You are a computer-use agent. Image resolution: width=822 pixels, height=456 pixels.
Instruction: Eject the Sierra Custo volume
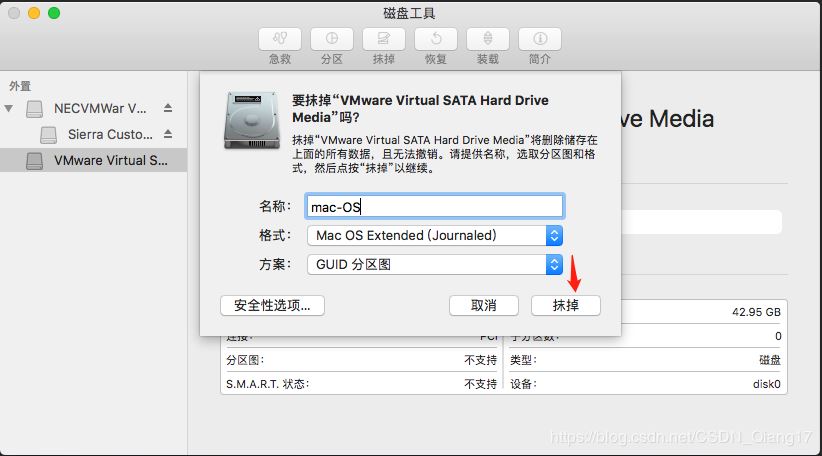[x=168, y=134]
